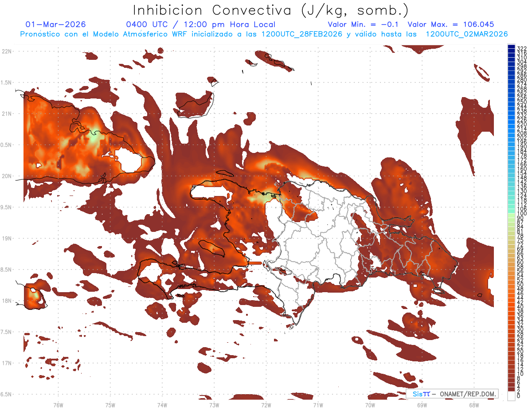Click the "21N" latitude label
The height and width of the screenshot is (411, 532).
(x=6, y=114)
